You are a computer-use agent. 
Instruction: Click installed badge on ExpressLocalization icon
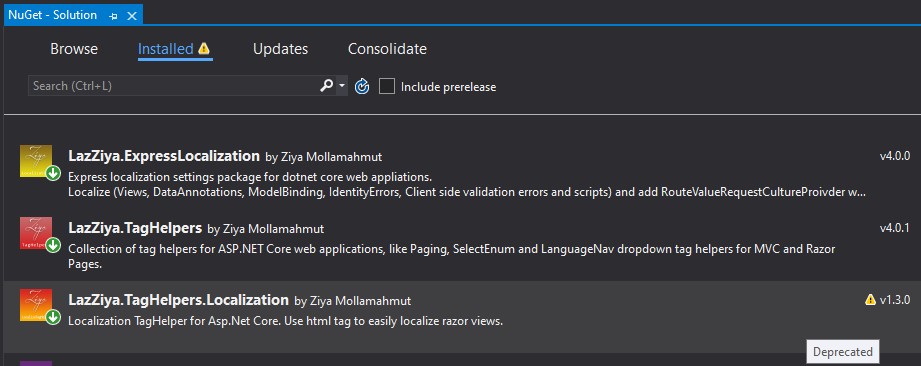[x=53, y=173]
